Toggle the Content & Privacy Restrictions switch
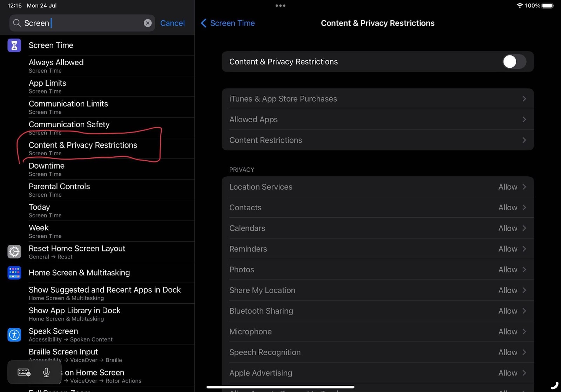 [x=514, y=62]
